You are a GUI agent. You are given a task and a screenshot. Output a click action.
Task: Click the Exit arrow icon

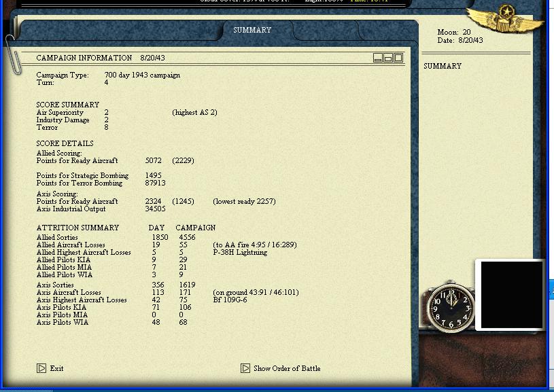41,368
